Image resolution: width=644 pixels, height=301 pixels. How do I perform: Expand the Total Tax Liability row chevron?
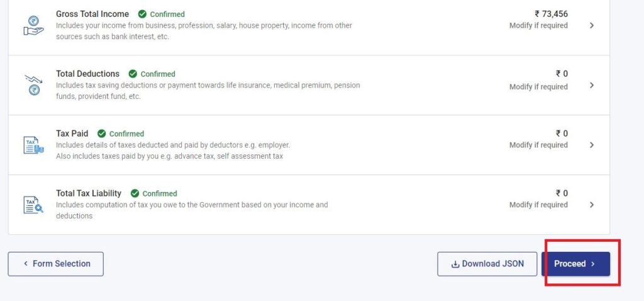[591, 205]
